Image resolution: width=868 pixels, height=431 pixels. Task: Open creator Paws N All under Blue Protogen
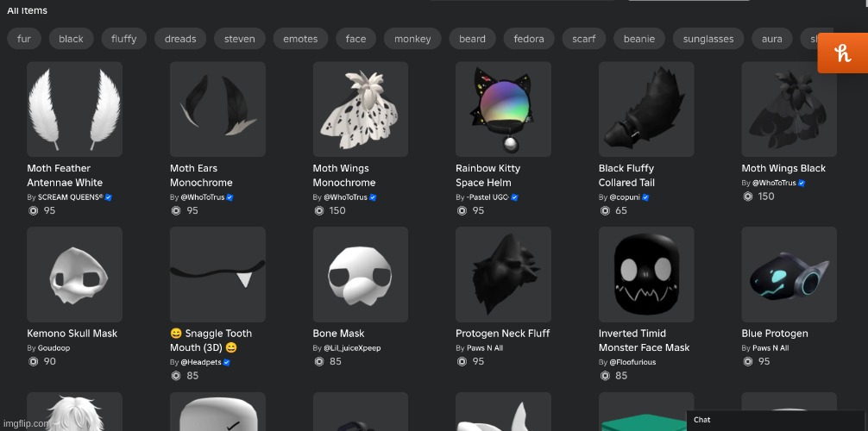point(771,348)
